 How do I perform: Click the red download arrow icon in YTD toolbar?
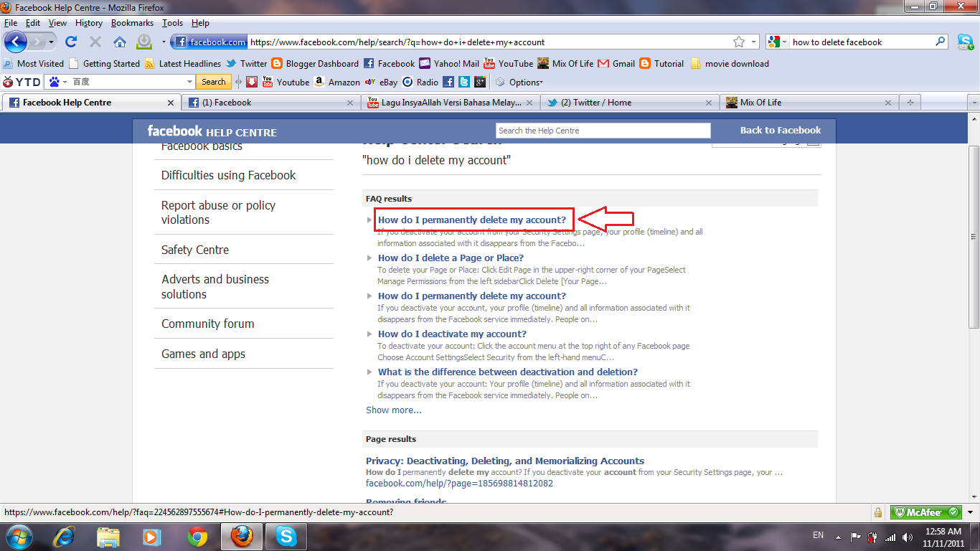tap(251, 82)
